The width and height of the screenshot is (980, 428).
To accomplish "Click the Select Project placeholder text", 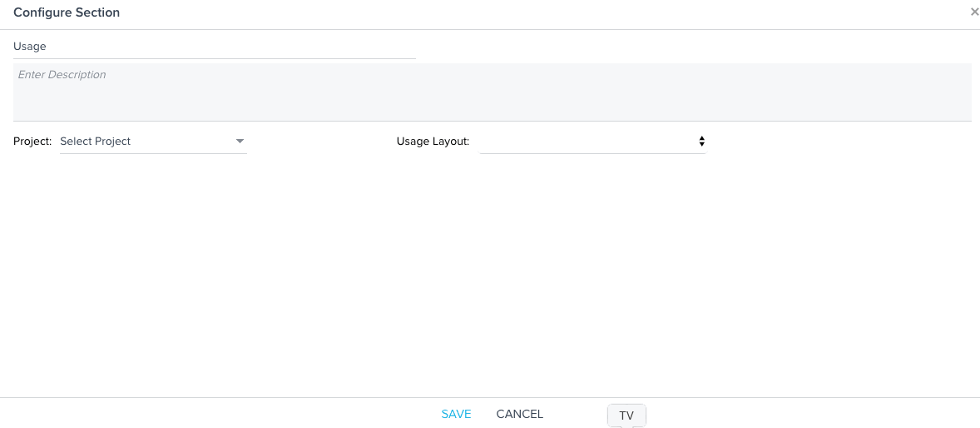I will tap(95, 142).
